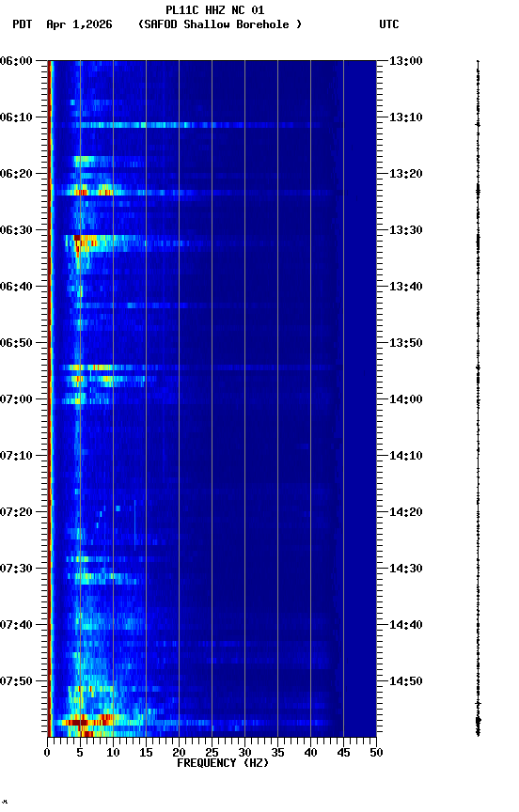Click the 06:30 PDT time label

(16, 230)
